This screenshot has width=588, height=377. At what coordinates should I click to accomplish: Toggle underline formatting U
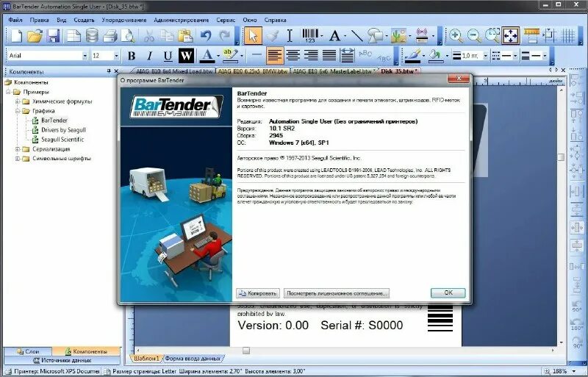(x=168, y=56)
